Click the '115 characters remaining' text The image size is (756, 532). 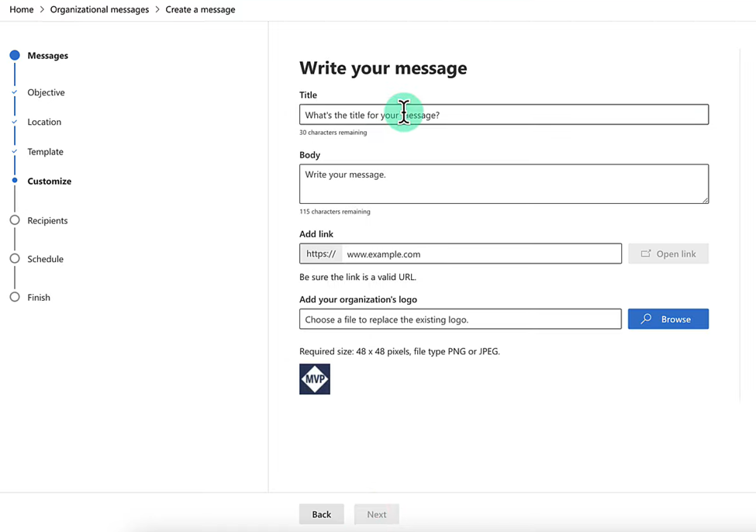point(335,212)
